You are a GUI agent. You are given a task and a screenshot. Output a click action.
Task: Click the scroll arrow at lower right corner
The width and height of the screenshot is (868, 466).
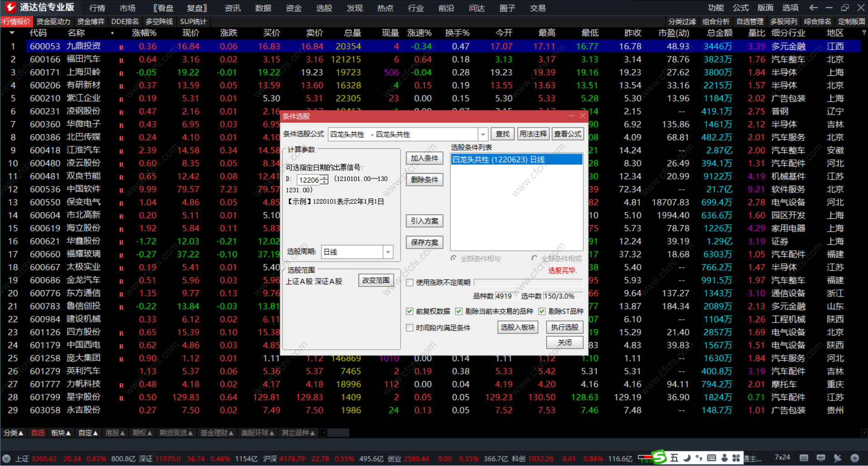[864, 433]
